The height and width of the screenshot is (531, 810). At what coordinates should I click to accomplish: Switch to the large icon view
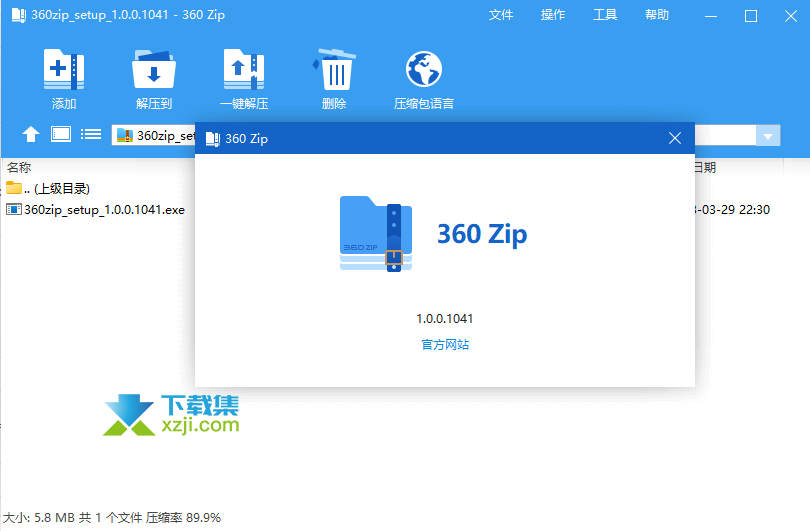(61, 134)
